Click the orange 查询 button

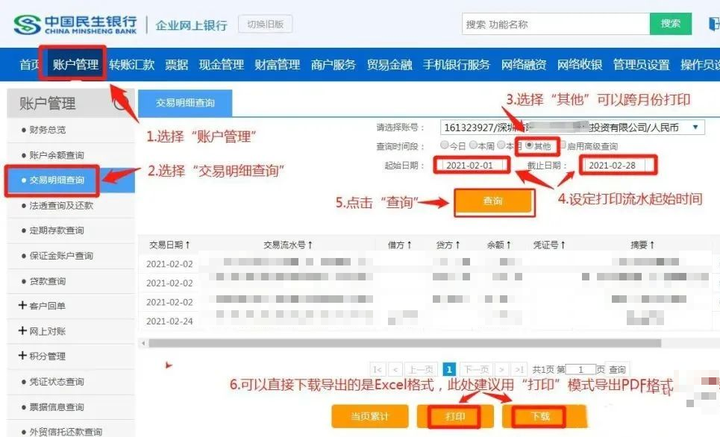point(493,201)
